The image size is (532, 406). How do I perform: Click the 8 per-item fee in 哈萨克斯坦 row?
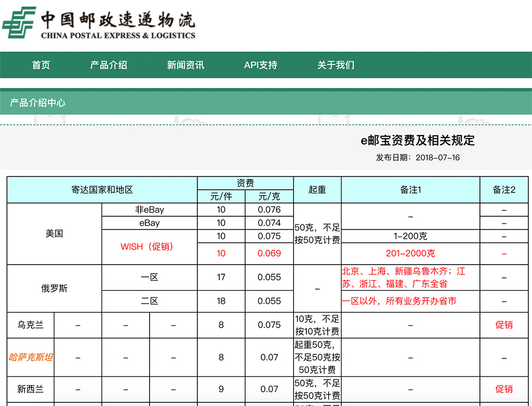click(221, 357)
